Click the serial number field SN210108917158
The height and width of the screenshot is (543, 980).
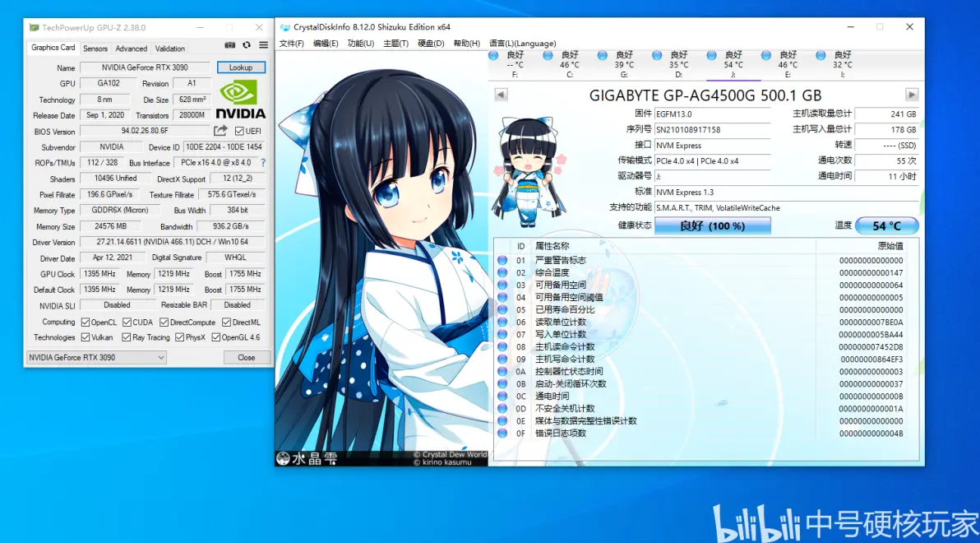click(x=713, y=129)
